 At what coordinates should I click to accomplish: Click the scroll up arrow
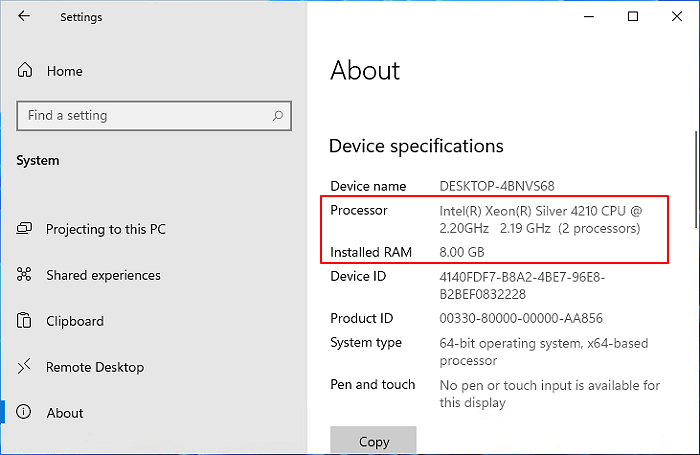pyautogui.click(x=695, y=110)
